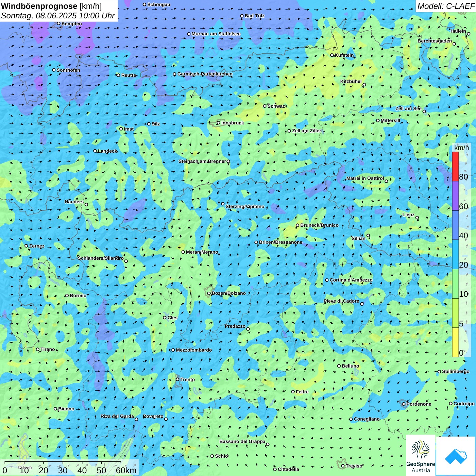Click the Schlanders/Silandro label
This screenshot has width=476, height=476.
(101, 258)
